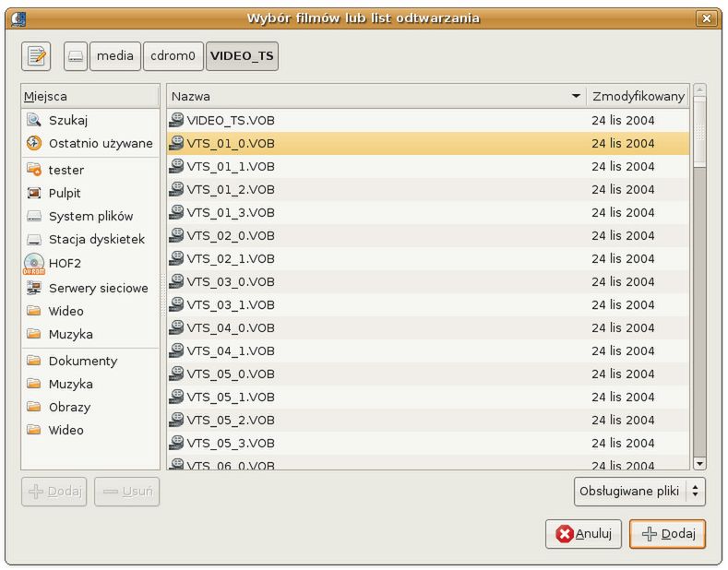Click the file list scrollbar thumb
Viewport: 728px width, 570px height.
pyautogui.click(x=699, y=132)
